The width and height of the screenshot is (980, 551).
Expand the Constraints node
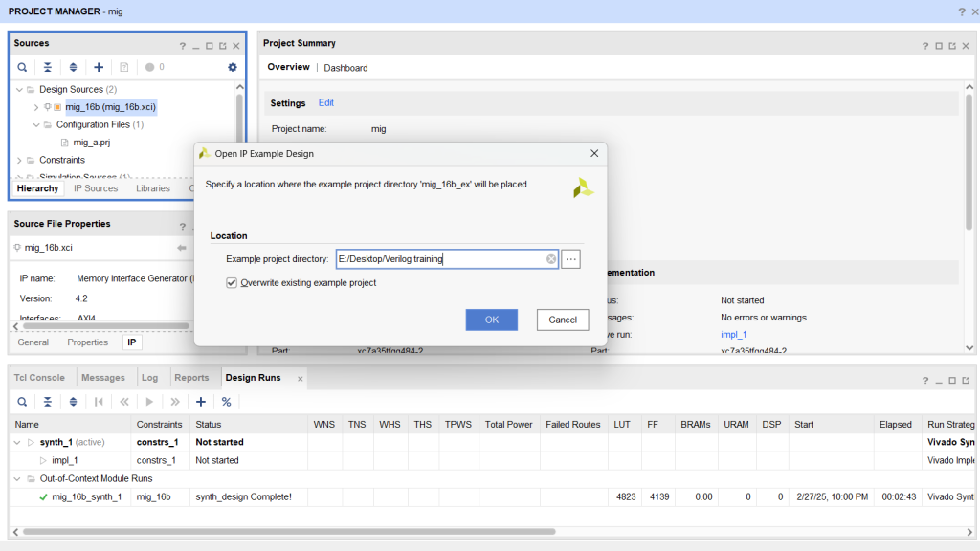tap(19, 161)
